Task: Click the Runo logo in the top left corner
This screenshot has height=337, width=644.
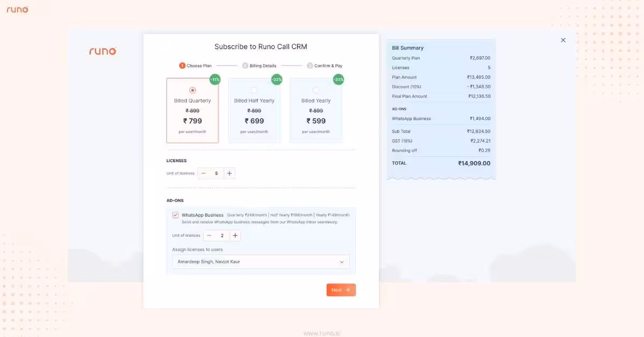Action: [17, 9]
